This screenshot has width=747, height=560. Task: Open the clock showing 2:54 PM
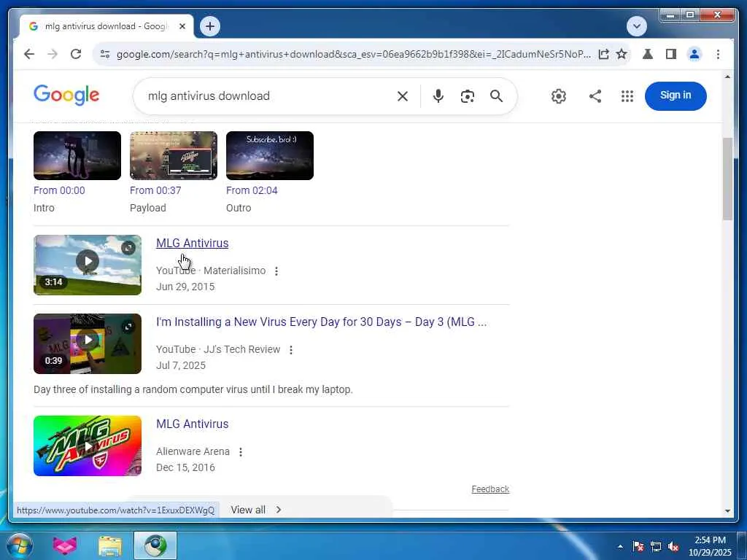[710, 546]
